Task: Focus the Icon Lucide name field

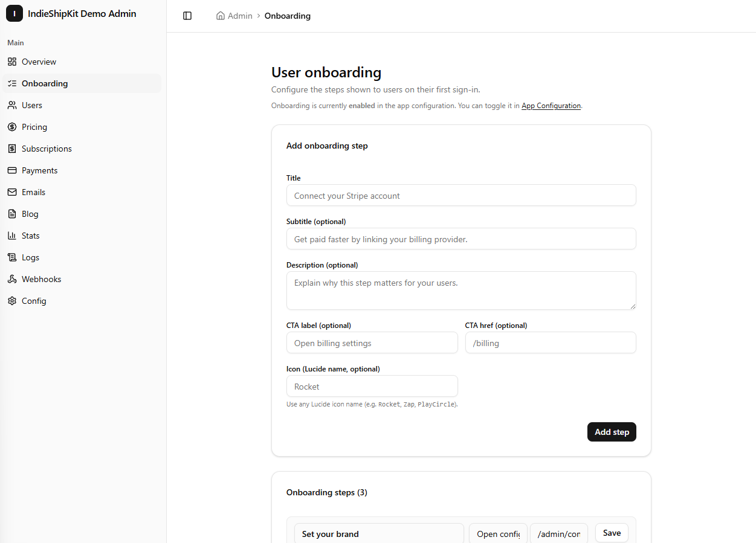Action: [x=372, y=386]
